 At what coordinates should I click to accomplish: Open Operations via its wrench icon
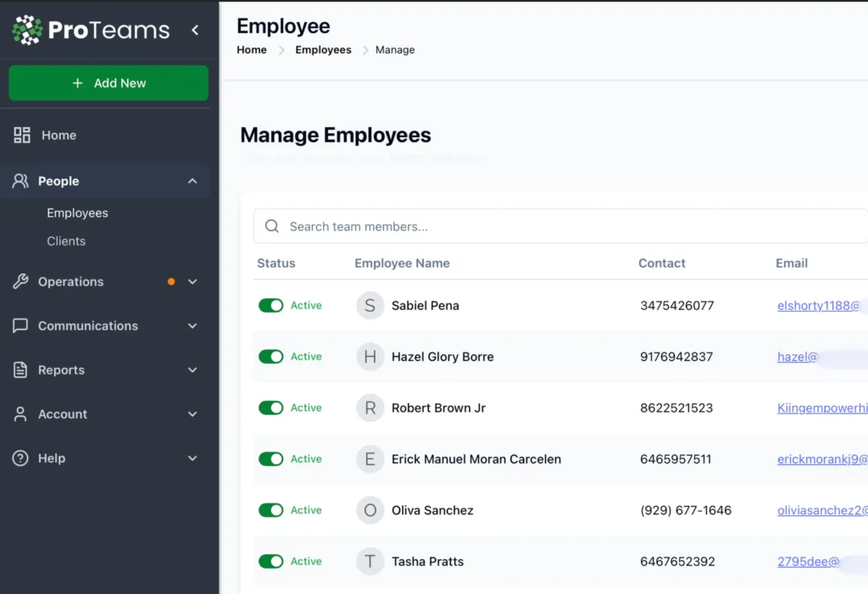pos(19,281)
